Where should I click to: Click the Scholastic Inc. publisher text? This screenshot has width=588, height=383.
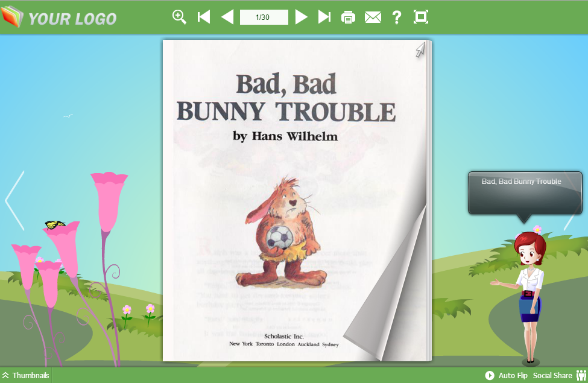tap(284, 337)
